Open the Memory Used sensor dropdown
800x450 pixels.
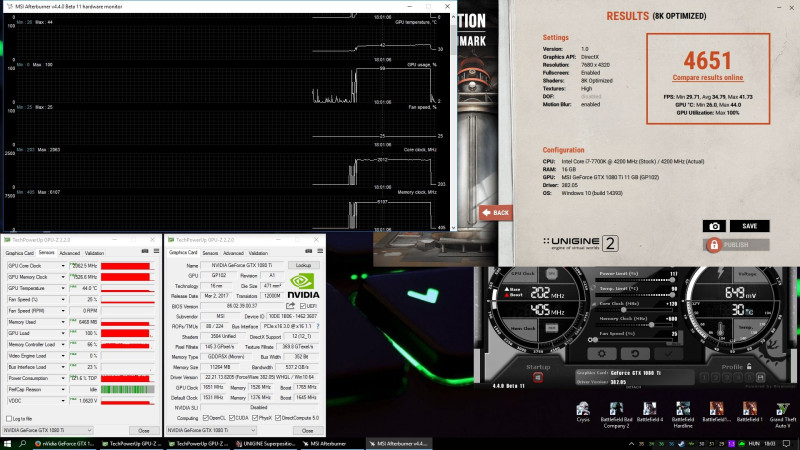pos(63,322)
